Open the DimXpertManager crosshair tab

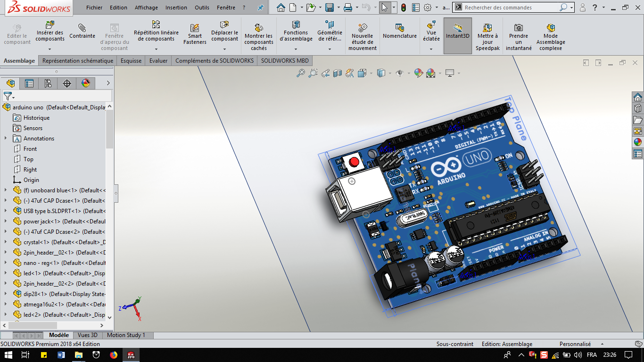tap(67, 83)
